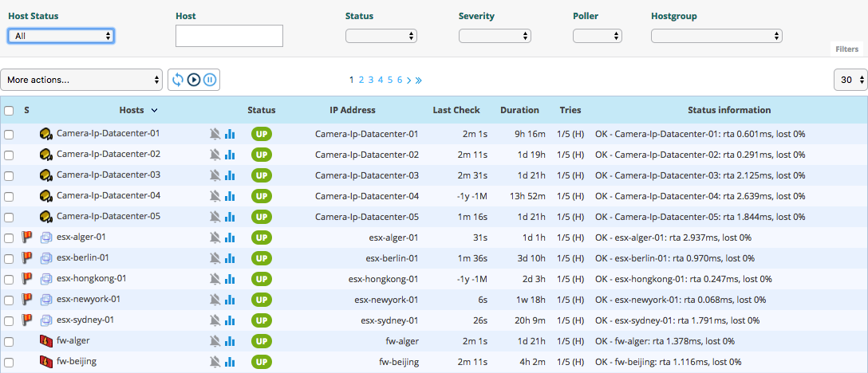Go to page 3 in pagination
Image resolution: width=868 pixels, height=373 pixels.
point(371,80)
